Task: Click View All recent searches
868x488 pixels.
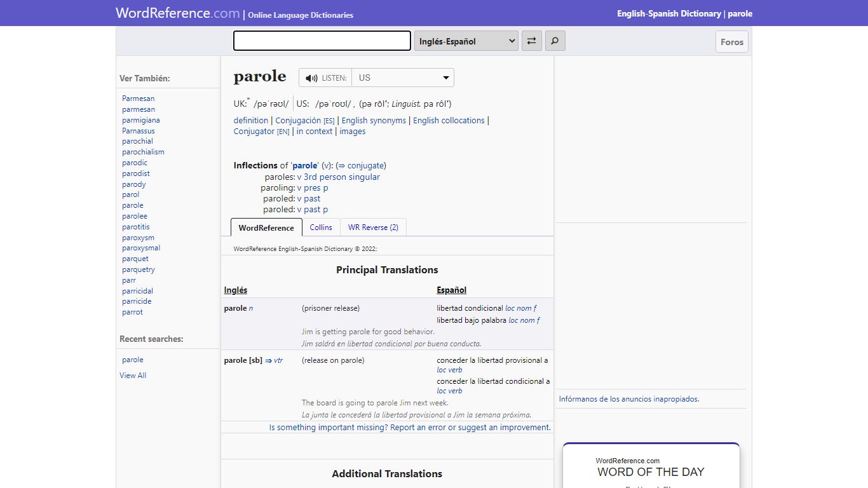Action: (133, 376)
